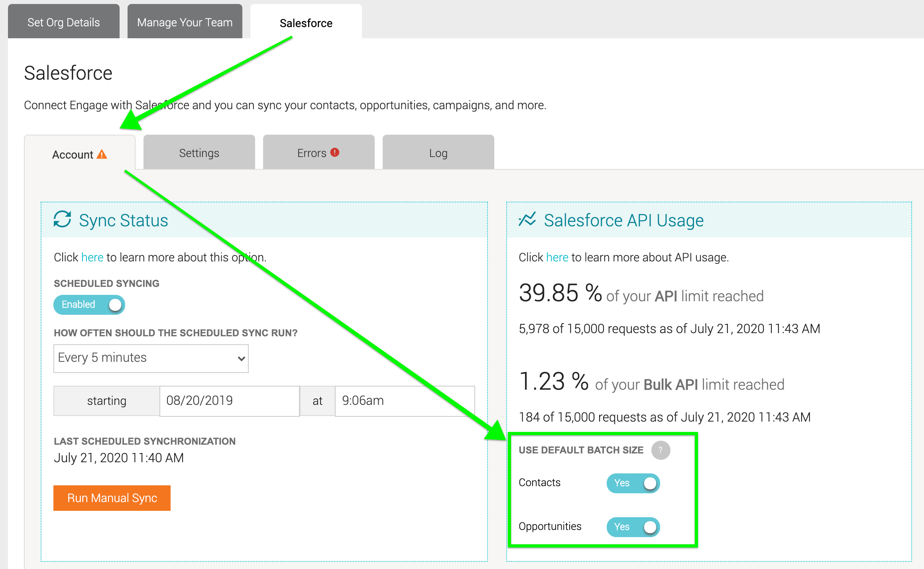Open the sync frequency dropdown
Image resolution: width=924 pixels, height=569 pixels.
(x=151, y=359)
